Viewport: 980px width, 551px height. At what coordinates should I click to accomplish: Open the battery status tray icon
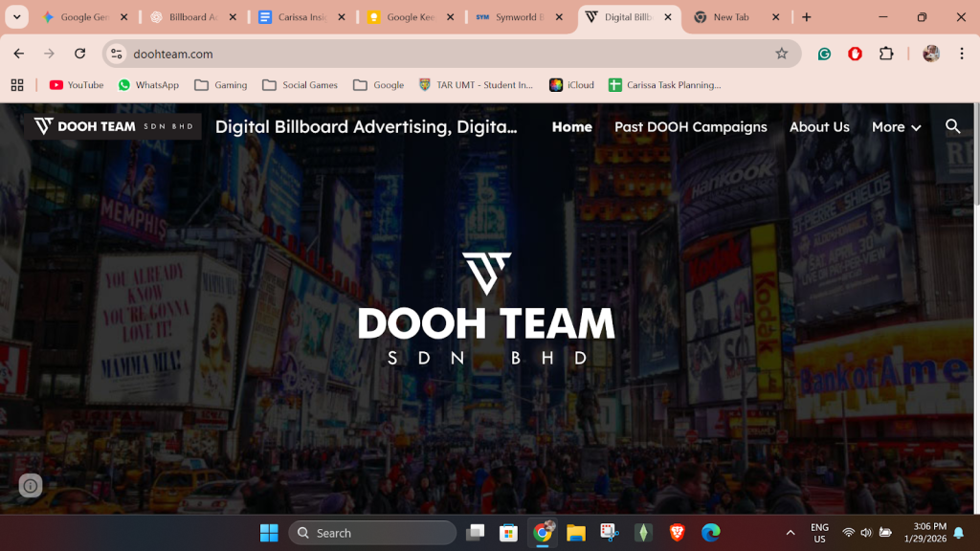885,533
